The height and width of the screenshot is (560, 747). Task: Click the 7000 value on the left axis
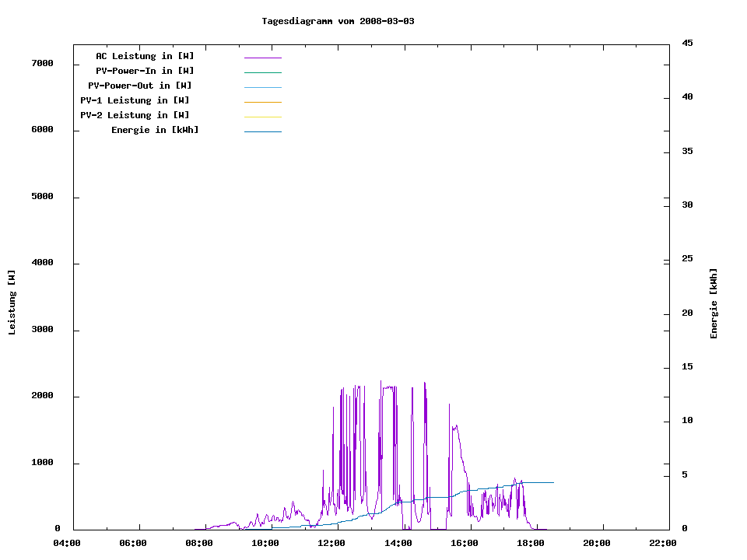[x=42, y=63]
